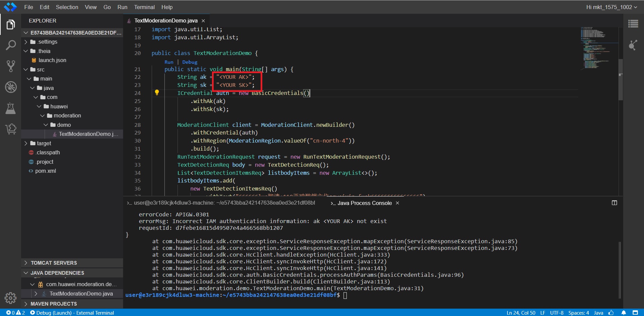This screenshot has height=316, width=644.
Task: Toggle the bottom panel layout icon
Action: [614, 203]
